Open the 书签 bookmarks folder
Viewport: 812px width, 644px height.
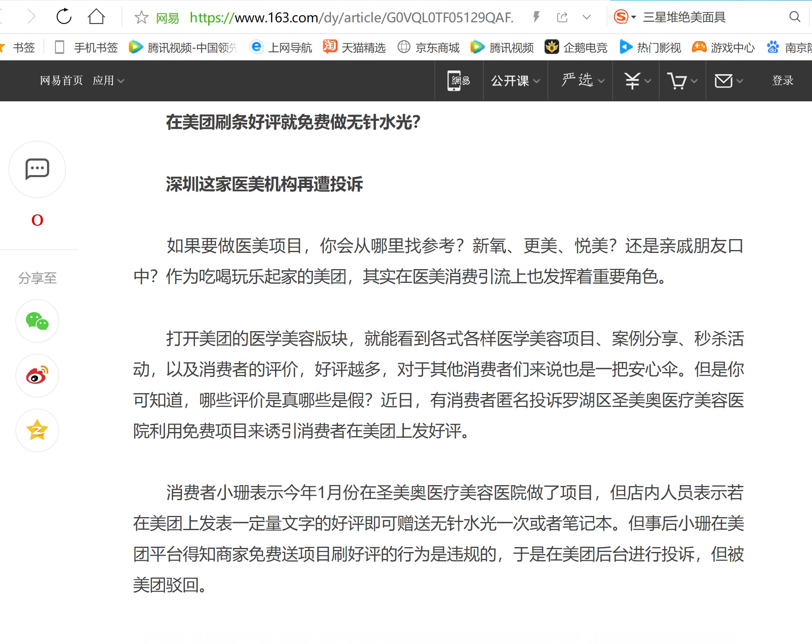click(x=18, y=47)
